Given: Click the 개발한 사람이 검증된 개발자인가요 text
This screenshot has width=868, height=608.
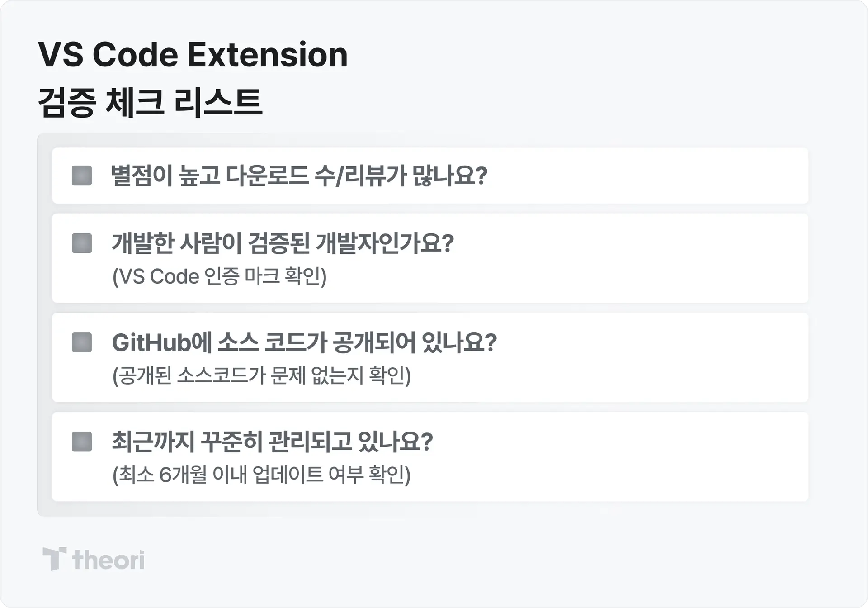Looking at the screenshot, I should tap(283, 243).
